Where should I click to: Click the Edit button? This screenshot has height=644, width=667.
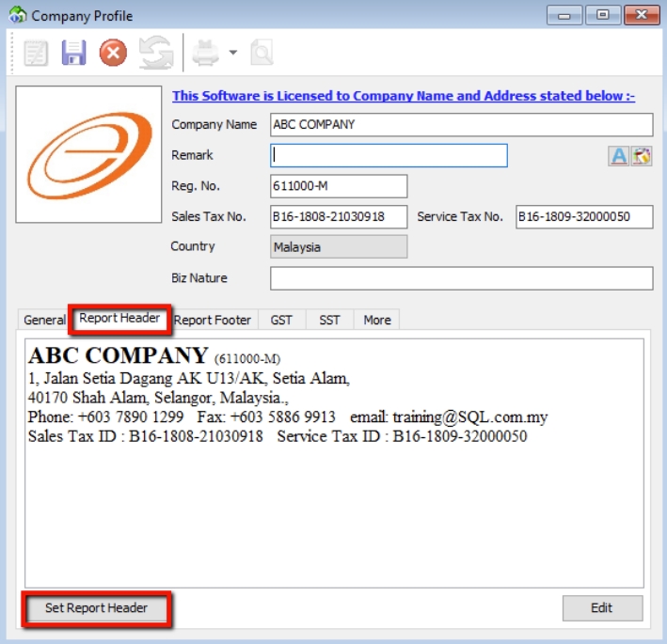tap(602, 608)
